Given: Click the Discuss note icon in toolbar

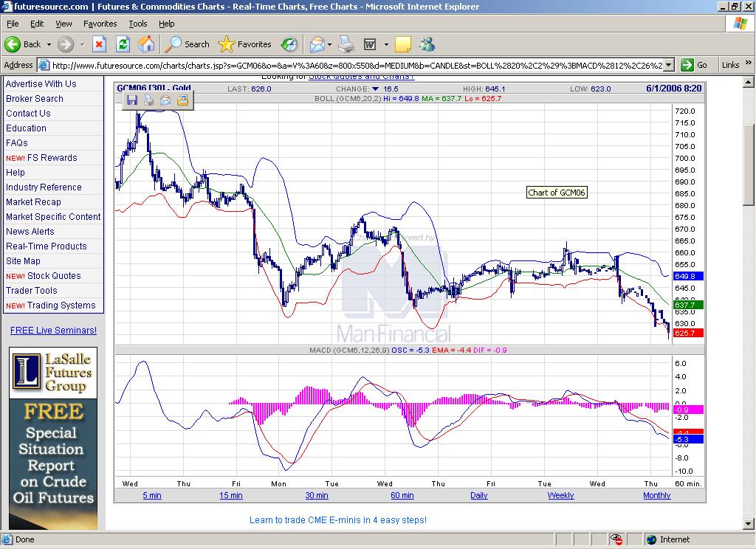Looking at the screenshot, I should 402,44.
